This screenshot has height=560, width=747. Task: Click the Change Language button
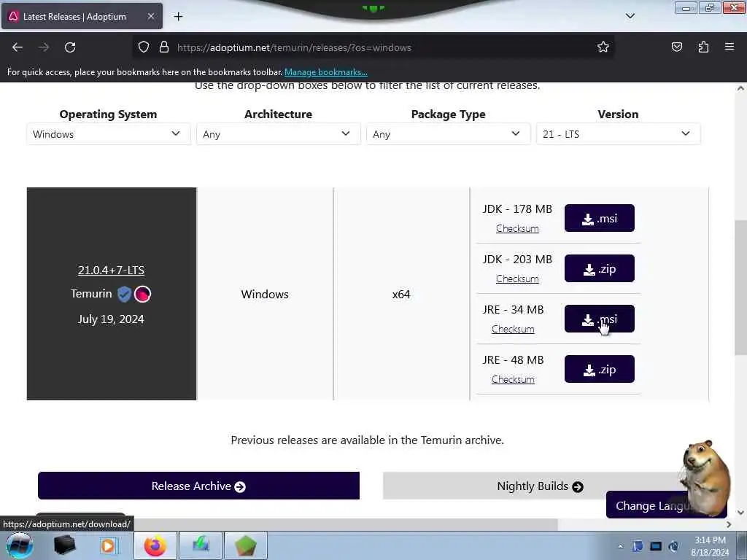[x=648, y=506]
